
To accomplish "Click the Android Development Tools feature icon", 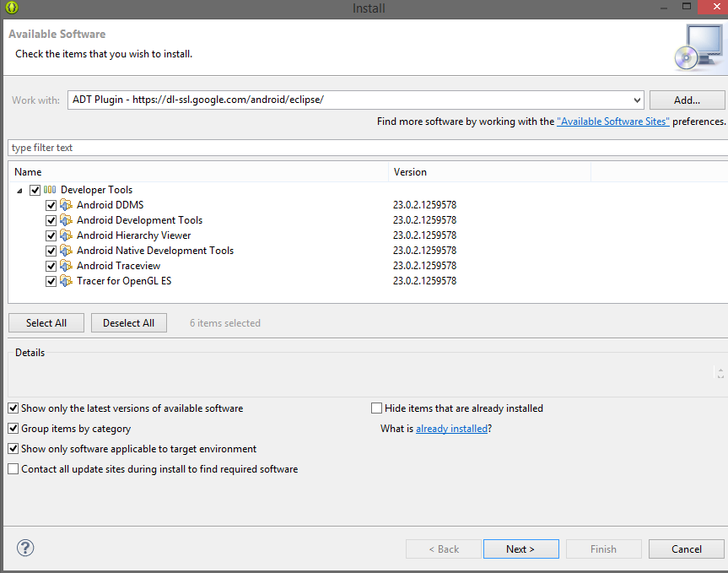I will 67,220.
